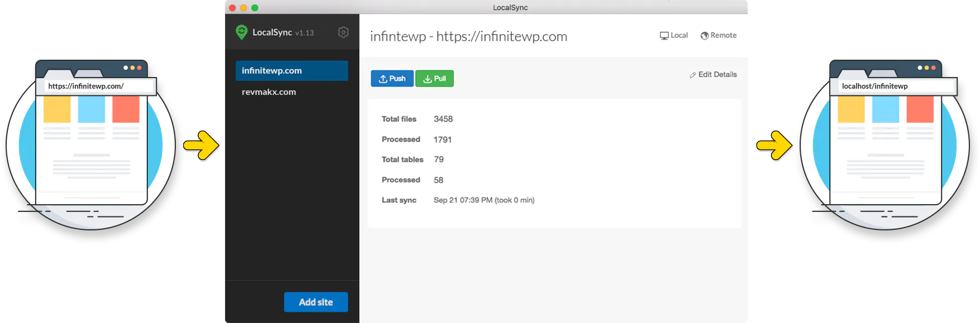Click the infintewp site title heading
Viewport: 980px width, 323px height.
pos(469,36)
